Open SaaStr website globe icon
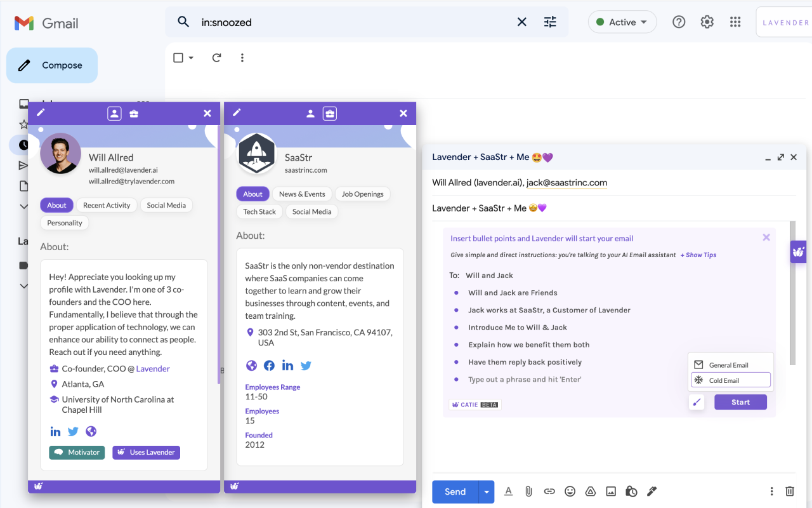The width and height of the screenshot is (812, 508). coord(251,366)
